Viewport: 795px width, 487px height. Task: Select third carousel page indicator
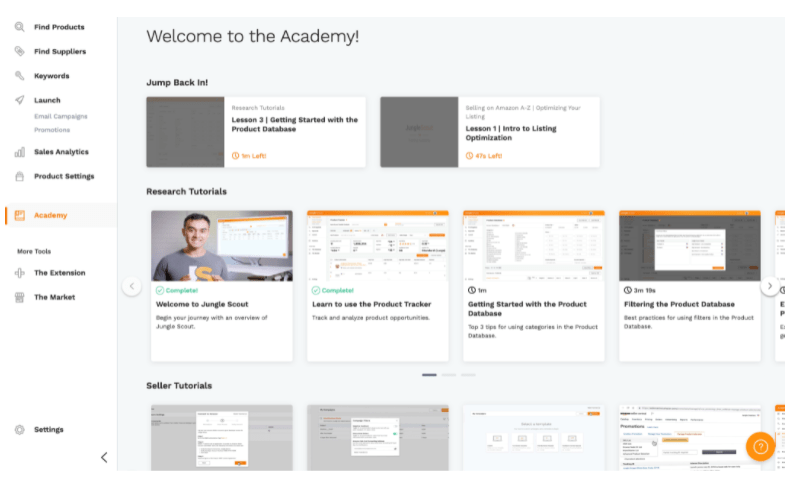tap(468, 375)
